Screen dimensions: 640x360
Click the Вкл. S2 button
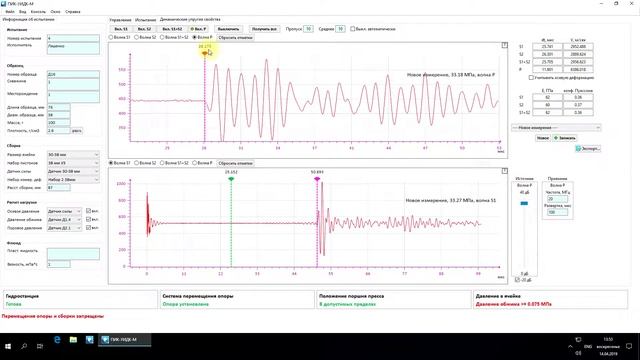pos(144,29)
